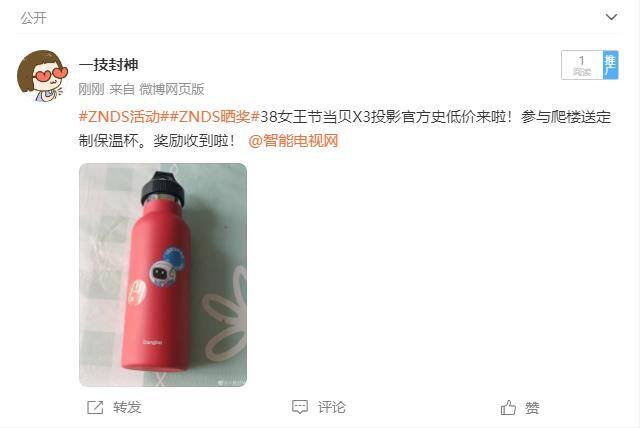Enlarge the red thermos bottle photo
Viewport: 640px width, 428px height.
point(163,275)
